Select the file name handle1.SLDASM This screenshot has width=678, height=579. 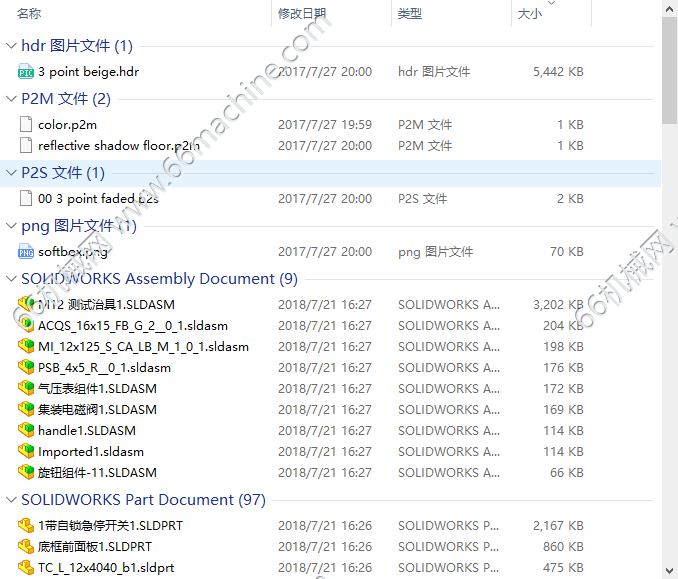87,431
